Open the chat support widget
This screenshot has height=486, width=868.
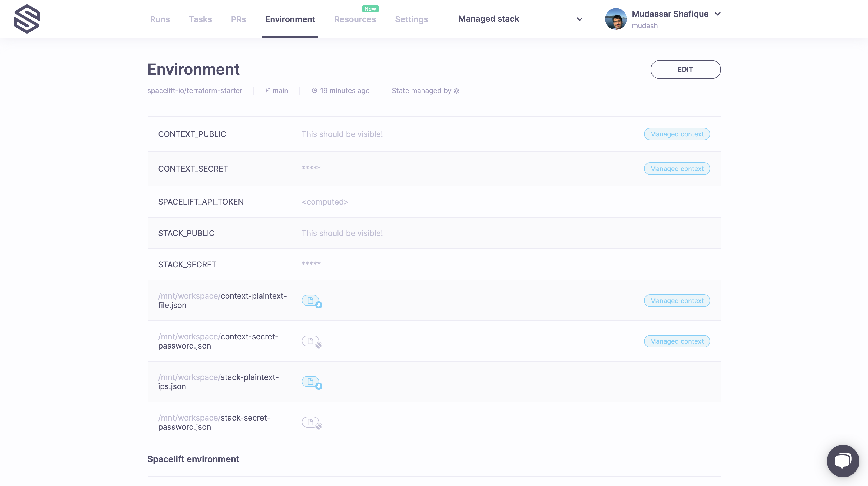(843, 461)
